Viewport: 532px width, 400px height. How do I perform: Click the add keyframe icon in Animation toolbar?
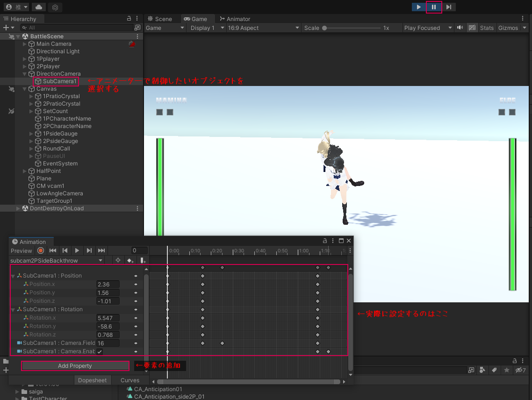pos(130,260)
